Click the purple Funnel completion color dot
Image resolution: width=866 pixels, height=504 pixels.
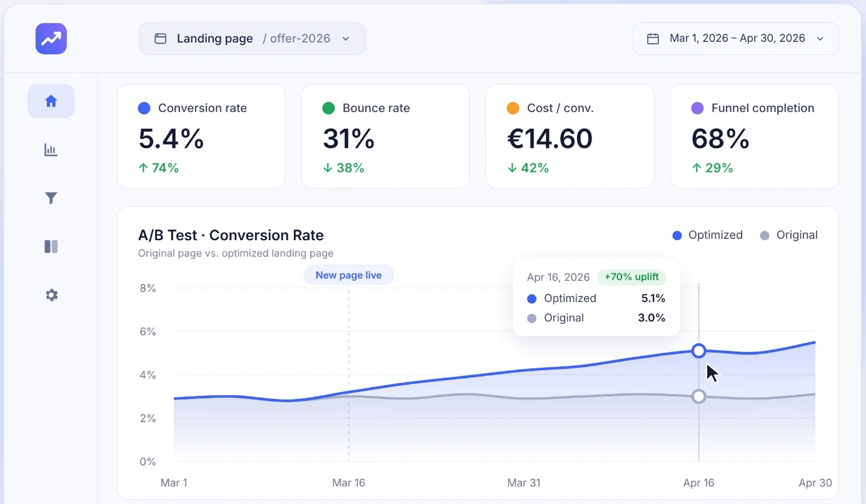pos(698,108)
